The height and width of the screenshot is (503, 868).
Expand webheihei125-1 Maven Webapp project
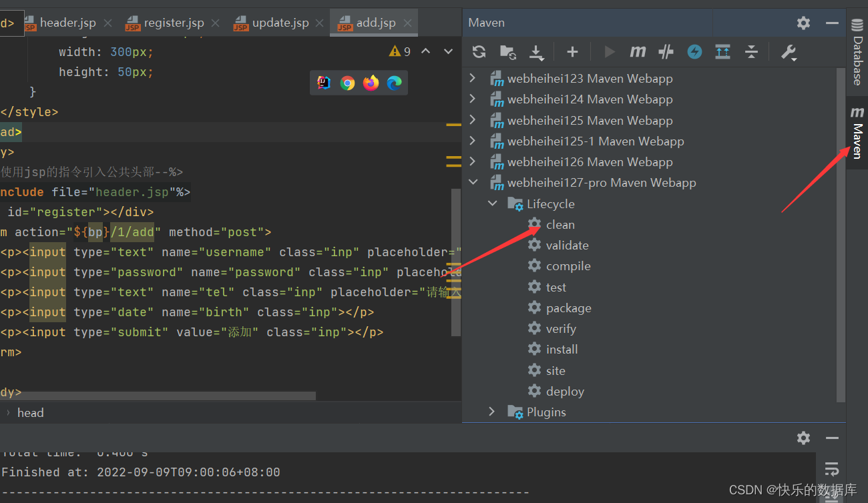click(473, 141)
